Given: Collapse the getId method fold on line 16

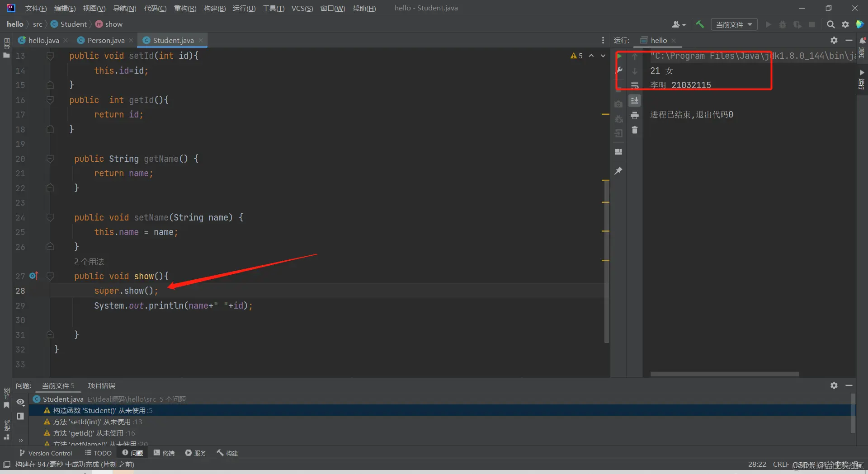Looking at the screenshot, I should 50,100.
